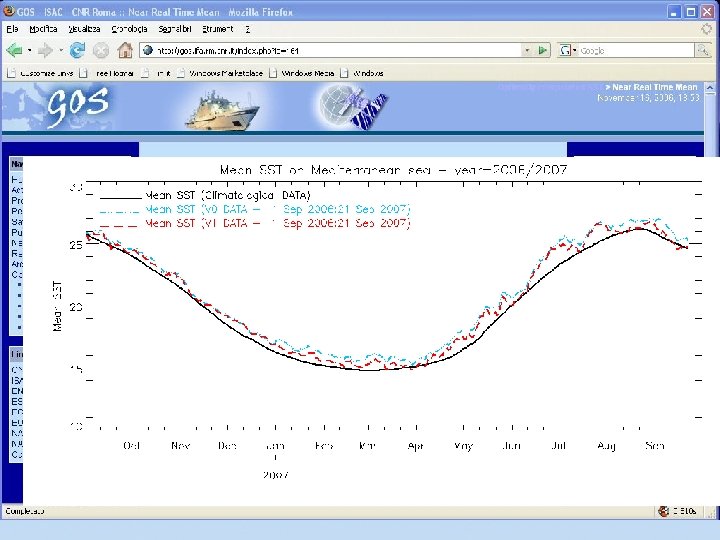
Task: Open the Back history dropdown arrow
Action: coord(30,50)
